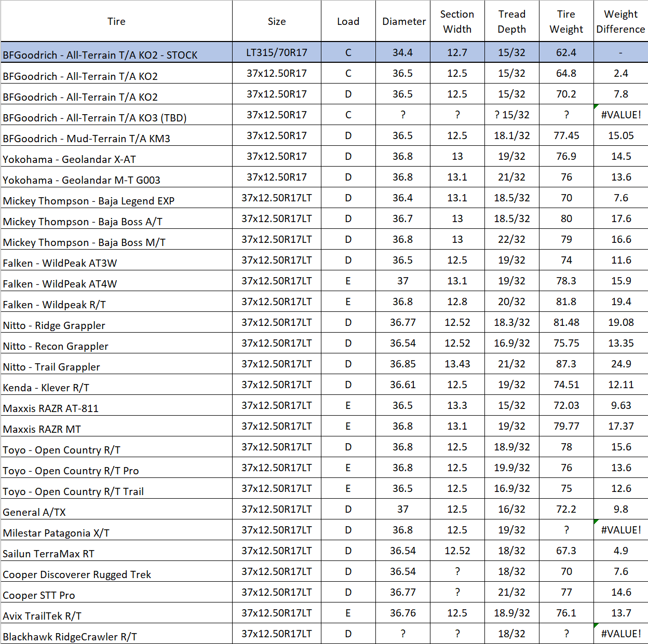Click the 17.37 weight difference cell

tap(621, 426)
